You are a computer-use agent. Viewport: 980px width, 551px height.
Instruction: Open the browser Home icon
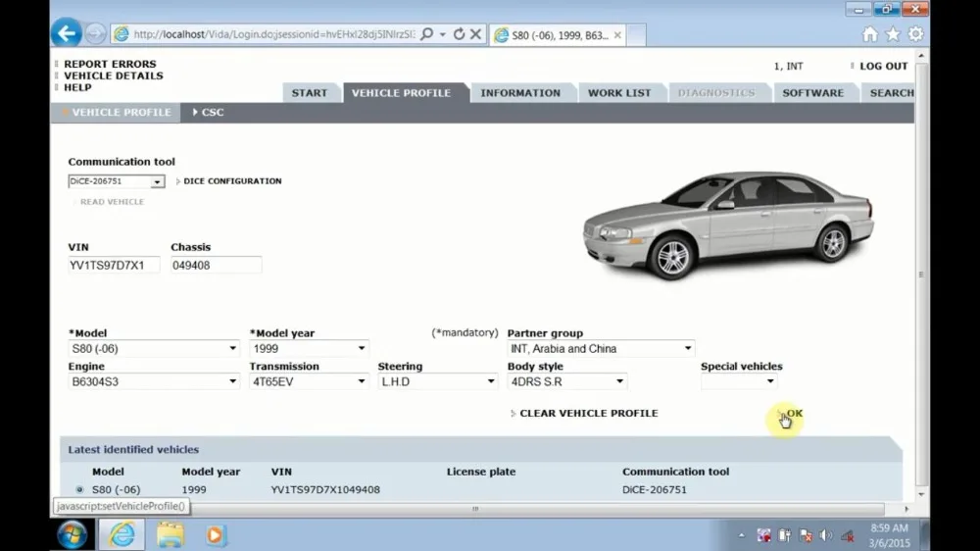[870, 34]
